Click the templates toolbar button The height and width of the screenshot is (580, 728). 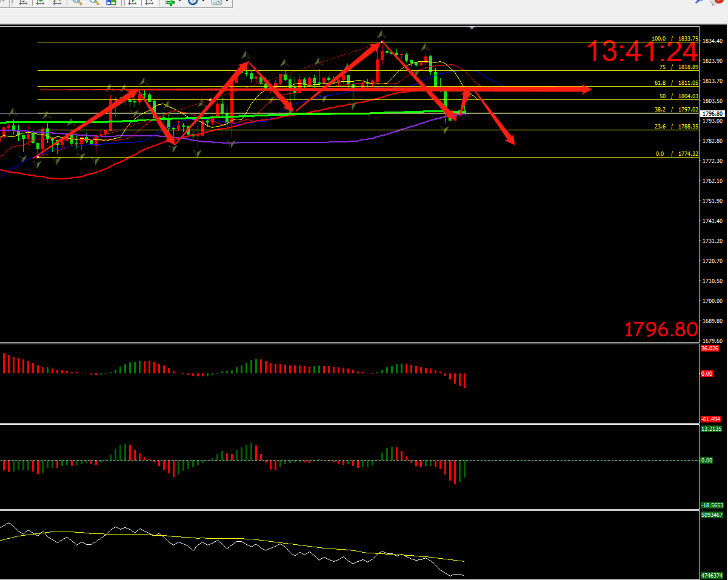point(216,2)
